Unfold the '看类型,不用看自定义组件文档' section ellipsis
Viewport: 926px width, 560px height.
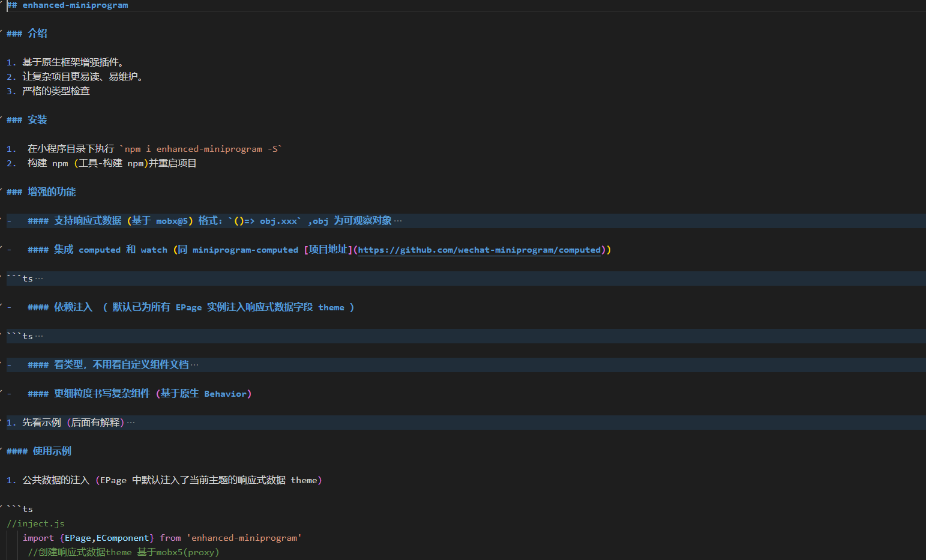coord(194,365)
